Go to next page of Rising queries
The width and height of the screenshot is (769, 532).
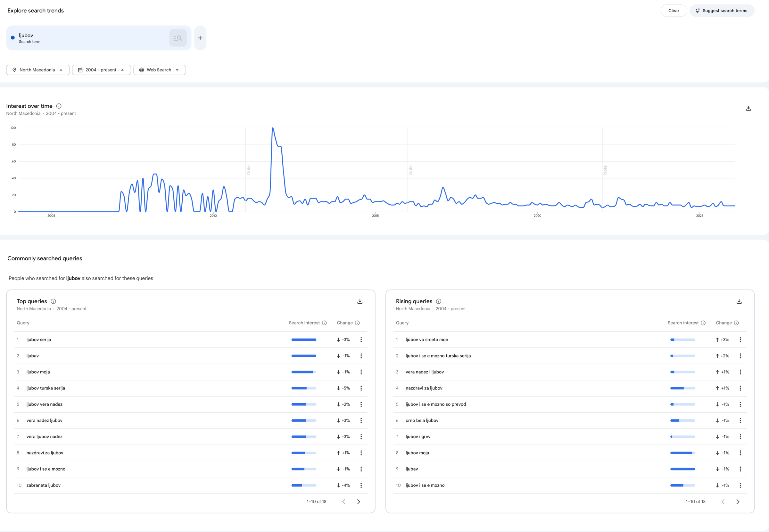pyautogui.click(x=738, y=502)
